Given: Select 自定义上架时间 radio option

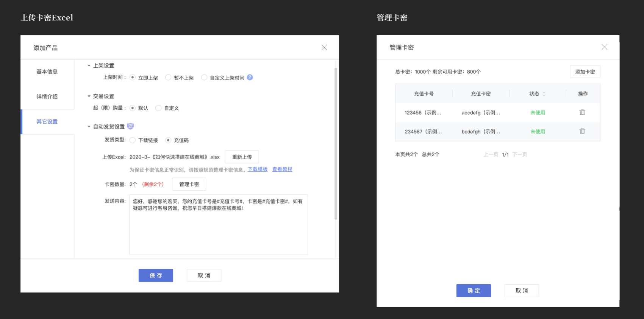Looking at the screenshot, I should pyautogui.click(x=204, y=78).
